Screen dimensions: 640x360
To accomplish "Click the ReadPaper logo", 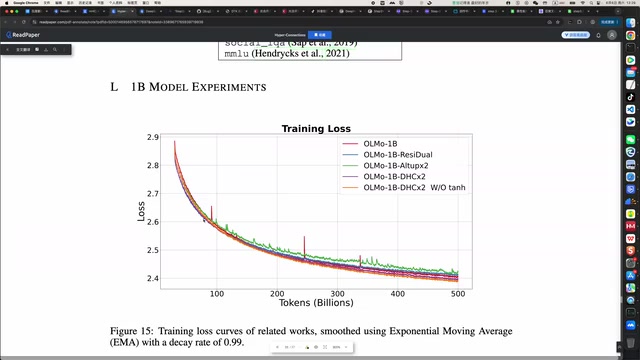I will click(x=23, y=35).
